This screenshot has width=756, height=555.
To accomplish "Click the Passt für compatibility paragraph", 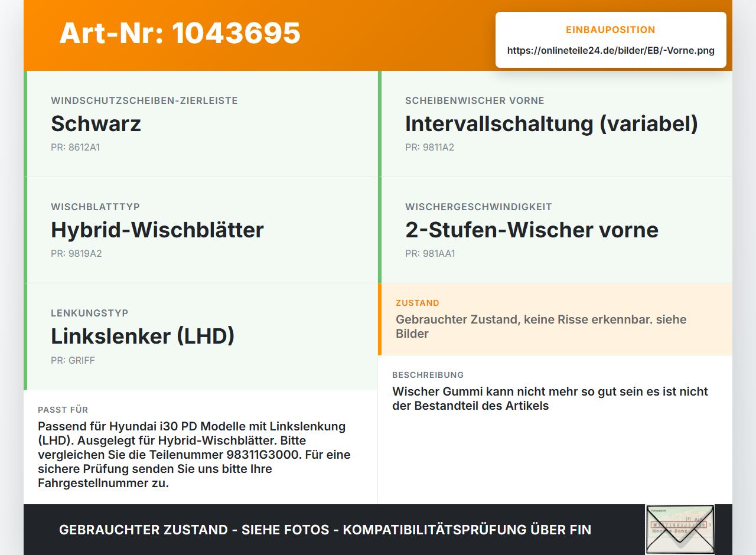I will [x=194, y=455].
